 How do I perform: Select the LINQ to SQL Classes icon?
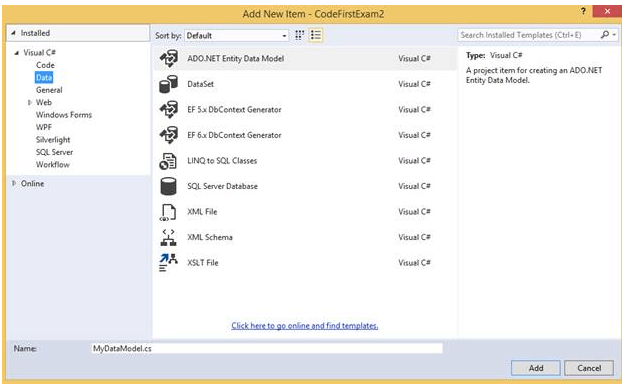(x=168, y=161)
